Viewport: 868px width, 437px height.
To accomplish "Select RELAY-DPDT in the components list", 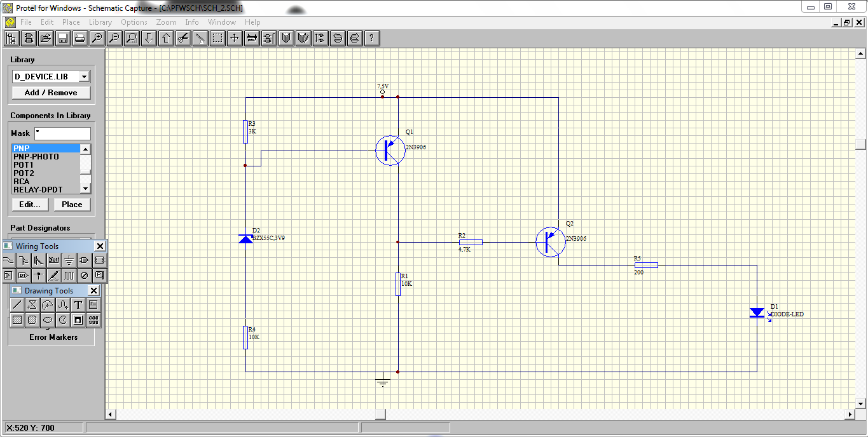I will [46, 189].
